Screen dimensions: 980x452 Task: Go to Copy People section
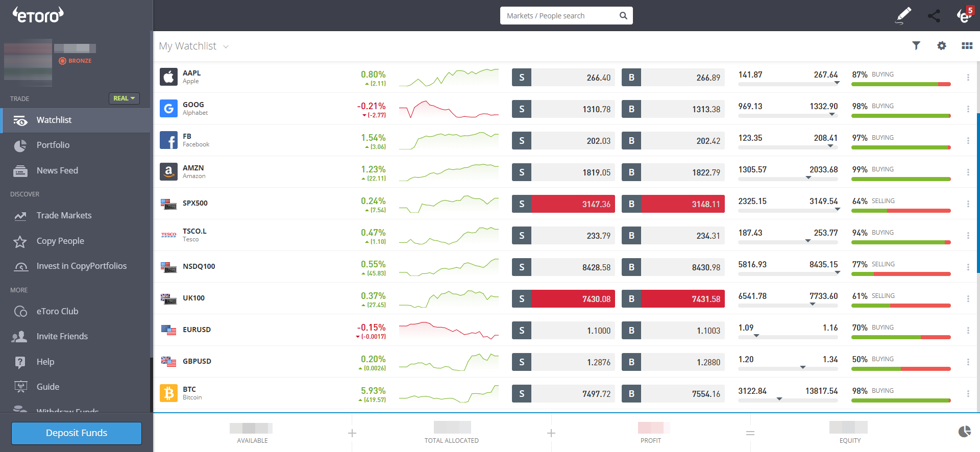60,241
